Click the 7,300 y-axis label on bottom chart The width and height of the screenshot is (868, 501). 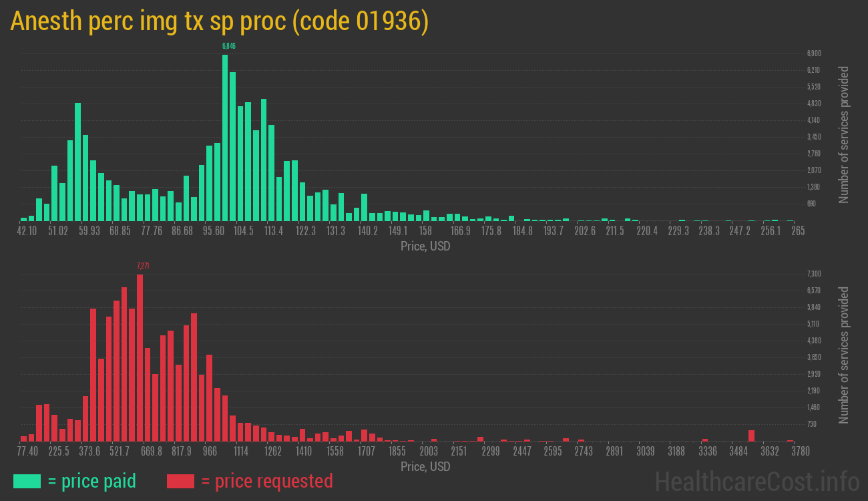coord(814,274)
